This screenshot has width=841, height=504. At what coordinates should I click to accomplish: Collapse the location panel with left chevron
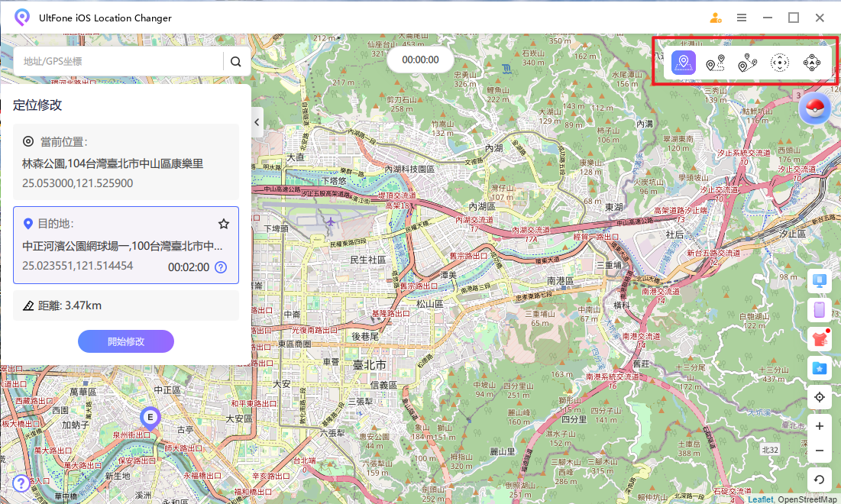coord(257,121)
